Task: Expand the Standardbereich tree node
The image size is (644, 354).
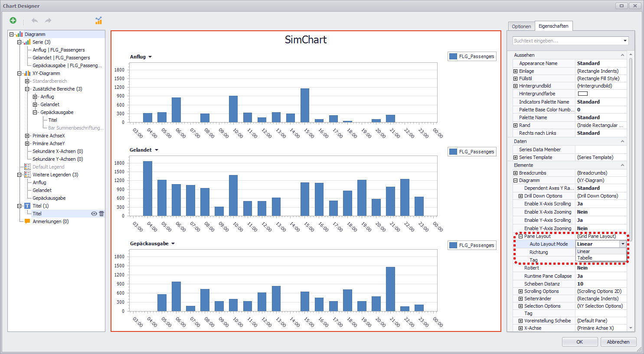Action: pyautogui.click(x=27, y=81)
